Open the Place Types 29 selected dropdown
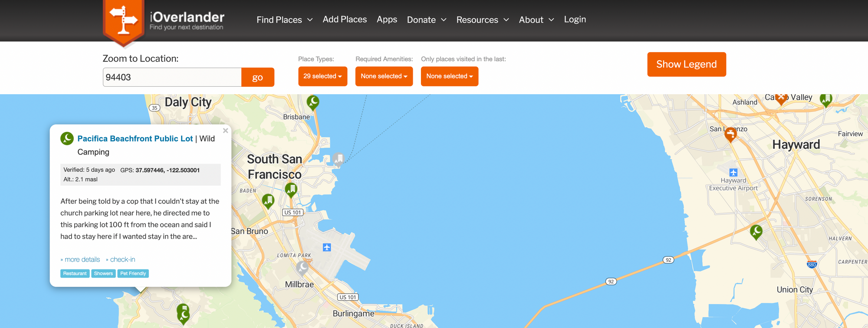The height and width of the screenshot is (328, 868). tap(322, 76)
